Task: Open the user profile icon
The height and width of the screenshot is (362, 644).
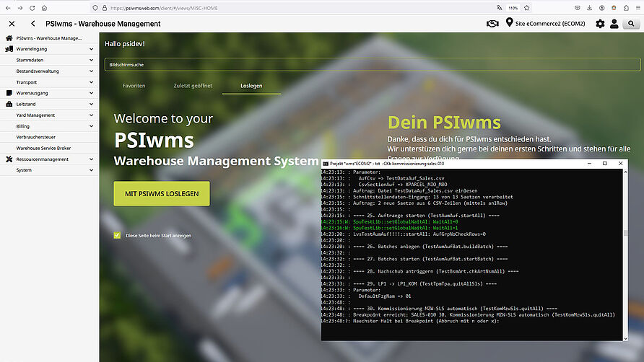Action: tap(614, 24)
